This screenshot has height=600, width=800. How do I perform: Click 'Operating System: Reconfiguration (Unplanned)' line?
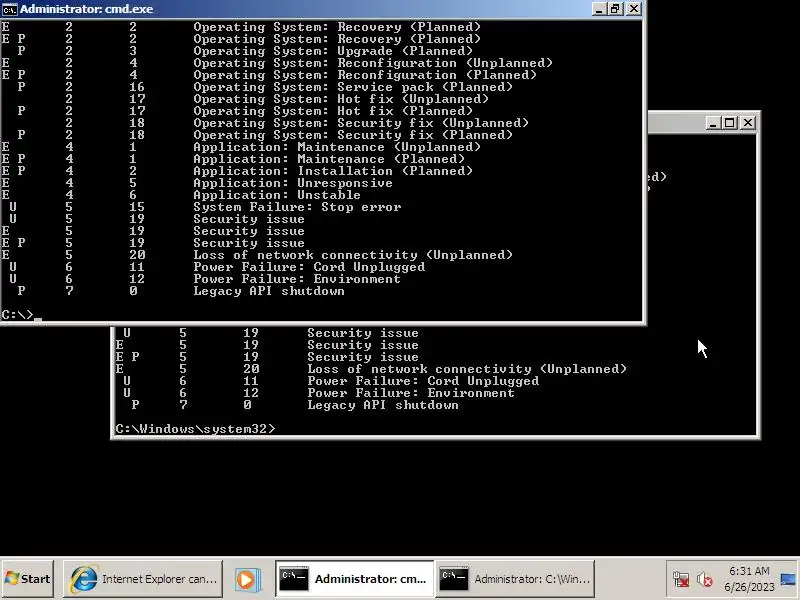(372, 63)
